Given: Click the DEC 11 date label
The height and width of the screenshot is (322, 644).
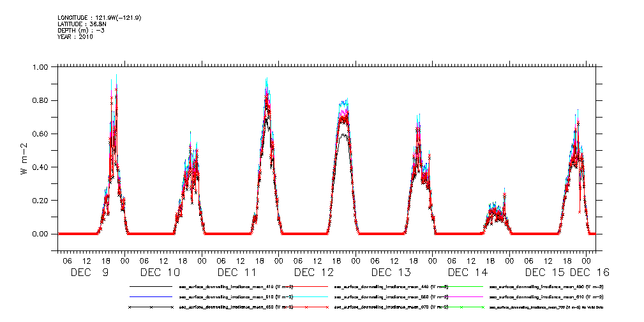Looking at the screenshot, I should pos(237,272).
